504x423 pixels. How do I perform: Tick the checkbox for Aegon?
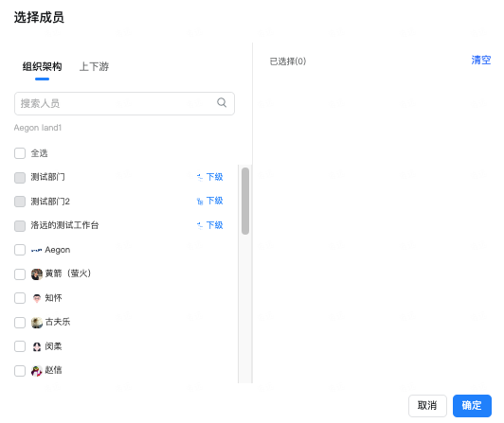tap(20, 250)
